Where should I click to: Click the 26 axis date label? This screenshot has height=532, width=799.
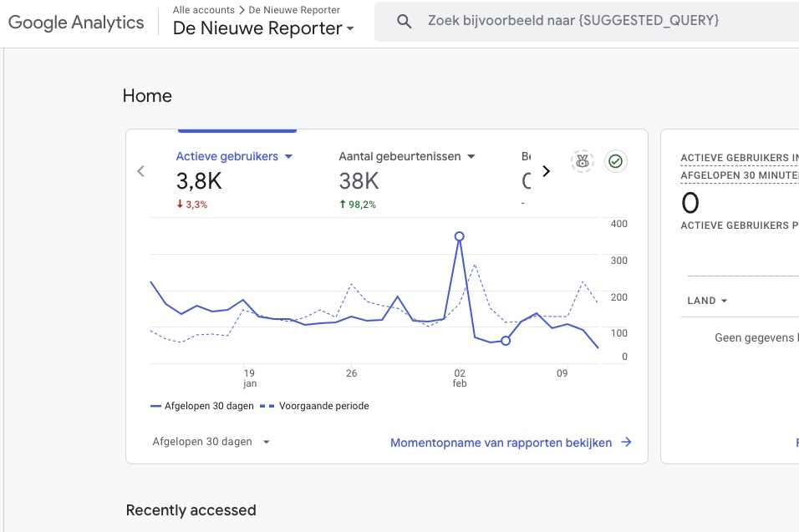(352, 373)
